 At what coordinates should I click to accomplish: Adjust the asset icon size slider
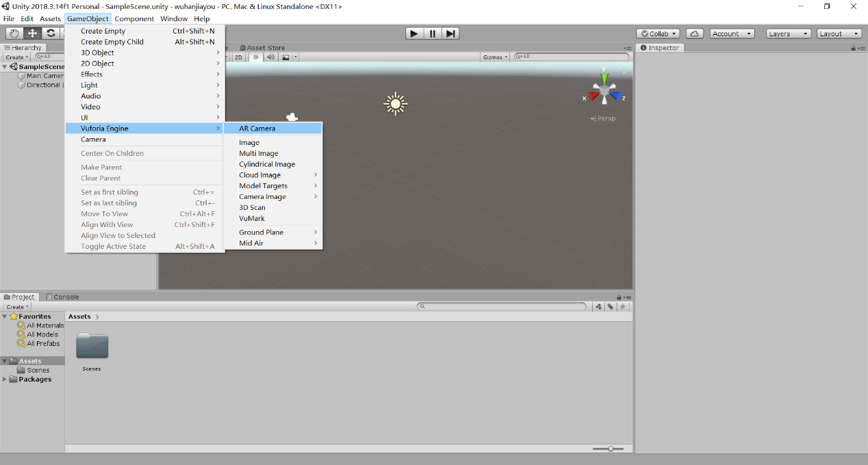(609, 449)
